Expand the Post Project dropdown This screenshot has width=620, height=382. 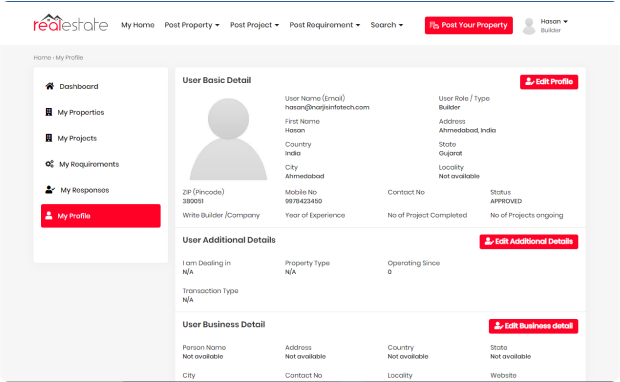pyautogui.click(x=254, y=25)
